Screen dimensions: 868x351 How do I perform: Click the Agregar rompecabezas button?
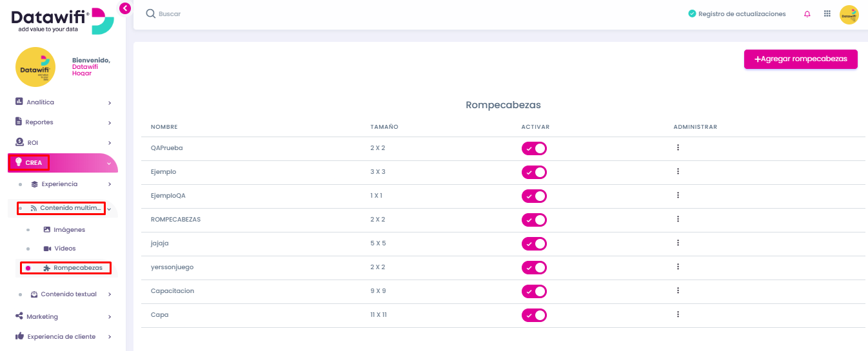[801, 59]
